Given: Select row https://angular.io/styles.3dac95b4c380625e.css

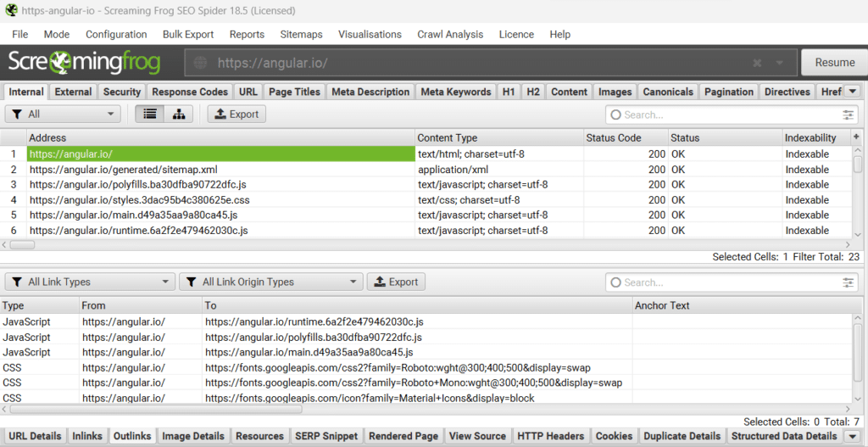Looking at the screenshot, I should (x=426, y=200).
